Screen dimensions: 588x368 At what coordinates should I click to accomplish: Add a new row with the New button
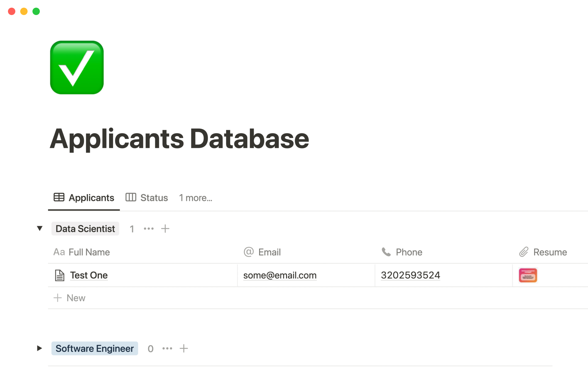[x=70, y=298]
